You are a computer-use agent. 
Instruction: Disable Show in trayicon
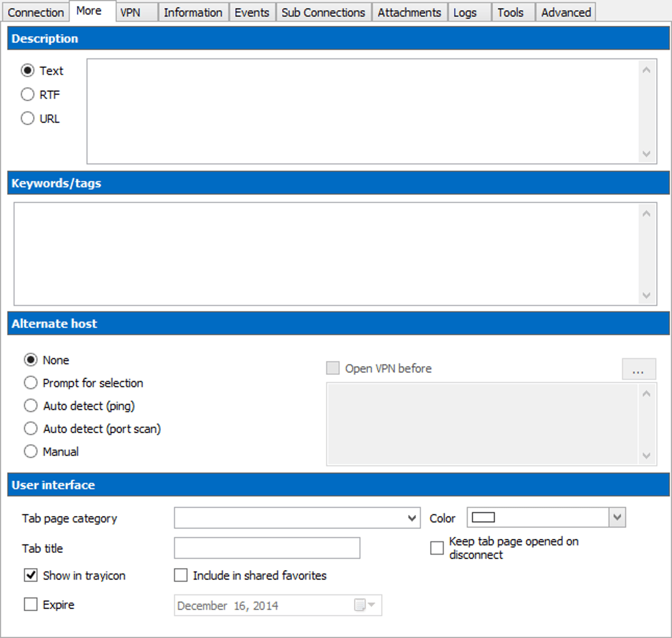click(x=31, y=575)
